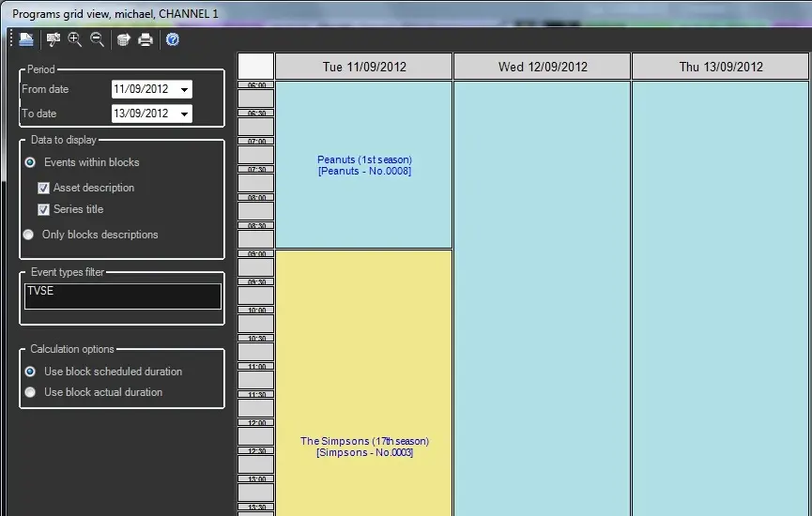Click the Thu 13/09/2012 column header
Screen dimensions: 812x516
click(720, 67)
